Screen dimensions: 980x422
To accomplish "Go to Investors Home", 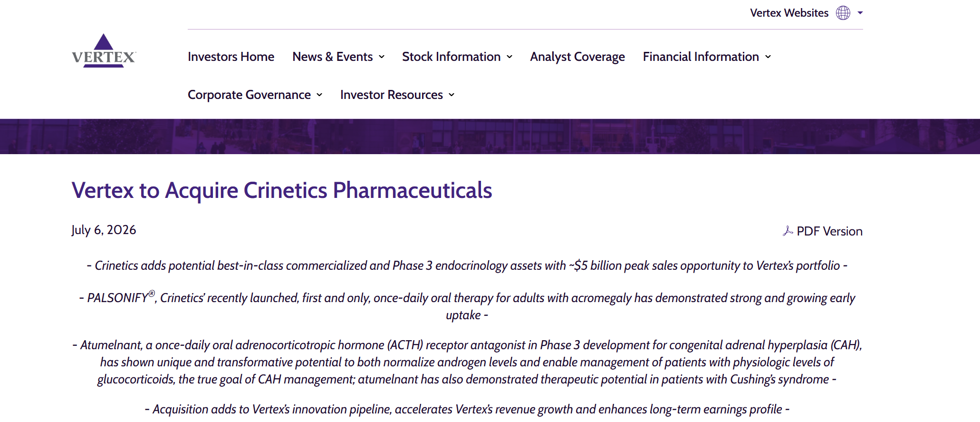I will (x=231, y=57).
